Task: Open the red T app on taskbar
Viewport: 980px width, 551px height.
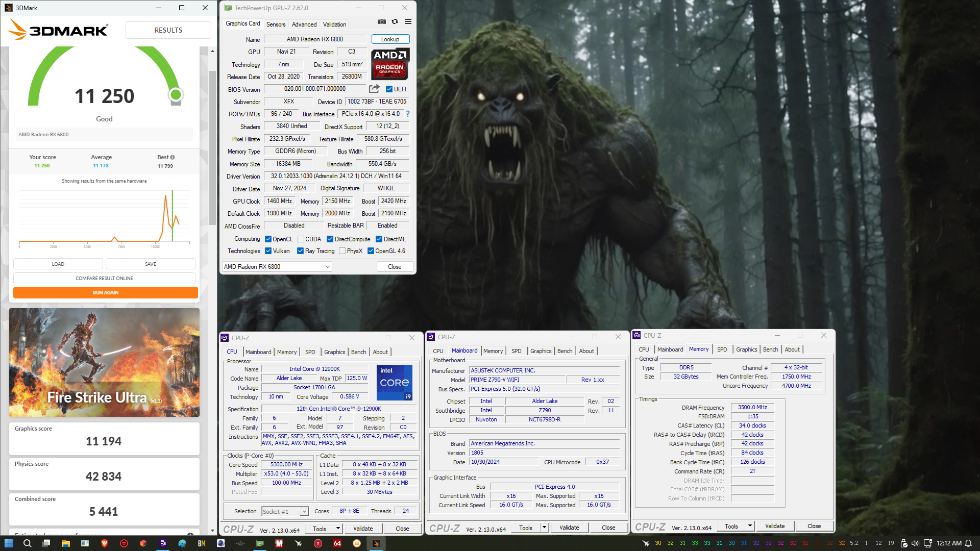Action: click(x=318, y=543)
